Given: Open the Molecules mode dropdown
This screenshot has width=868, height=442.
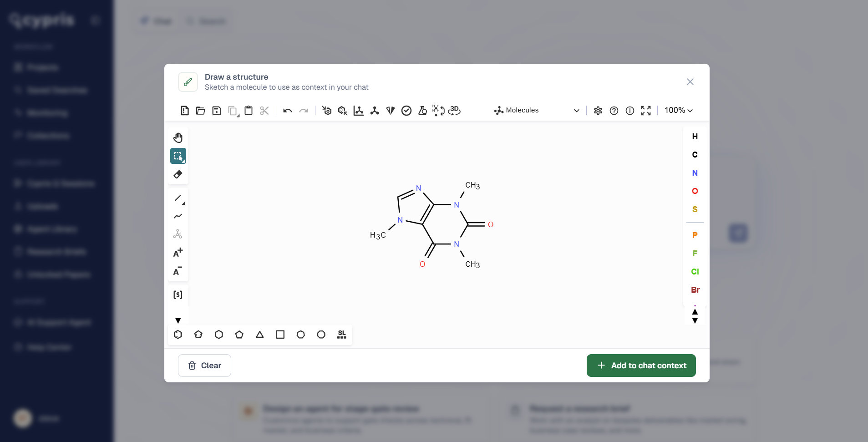Looking at the screenshot, I should click(x=537, y=111).
